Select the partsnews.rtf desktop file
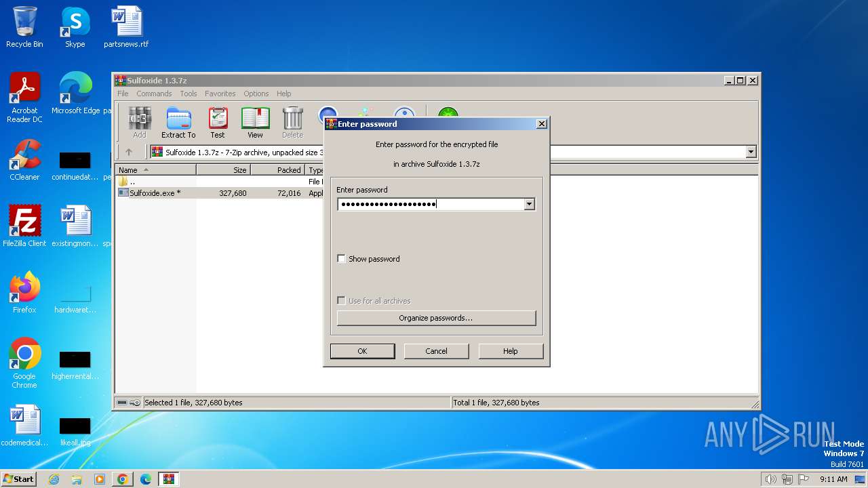The image size is (868, 488). coord(126,27)
